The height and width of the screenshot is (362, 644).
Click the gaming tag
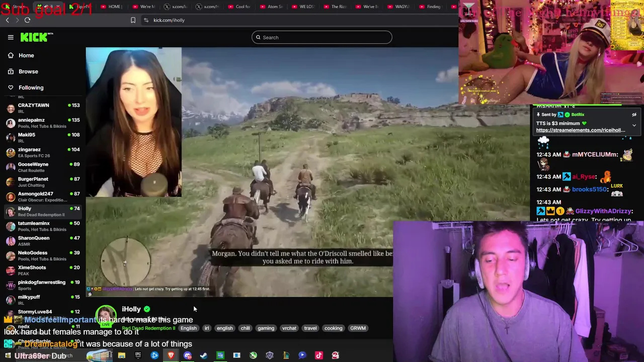(x=266, y=328)
